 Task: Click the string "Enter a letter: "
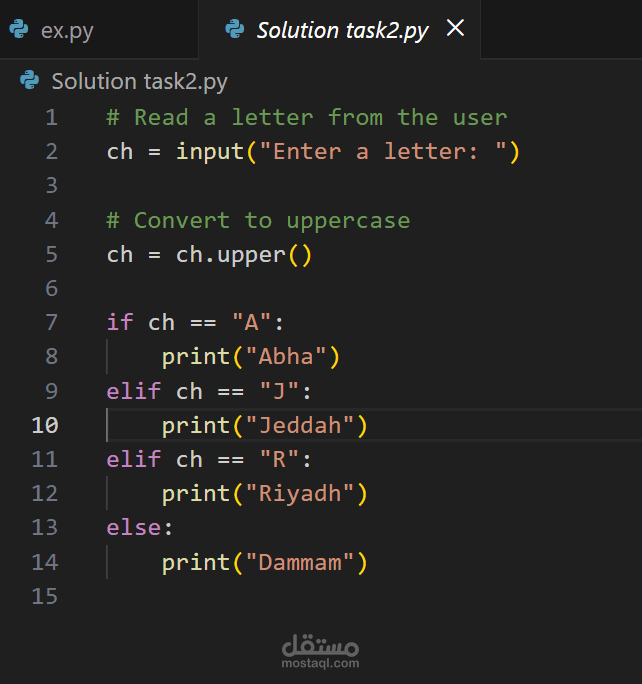383,152
